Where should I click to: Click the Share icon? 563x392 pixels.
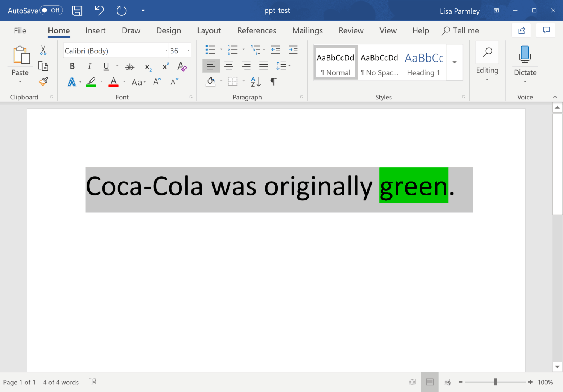click(522, 30)
